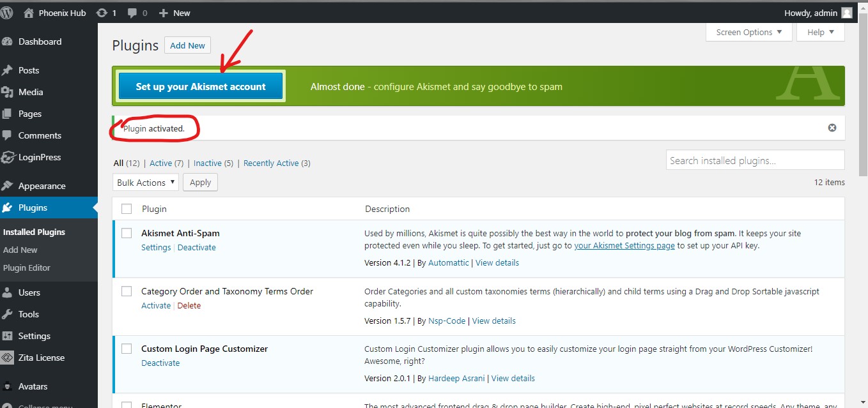Dismiss the Plugin activated notice
The width and height of the screenshot is (868, 408).
point(832,128)
